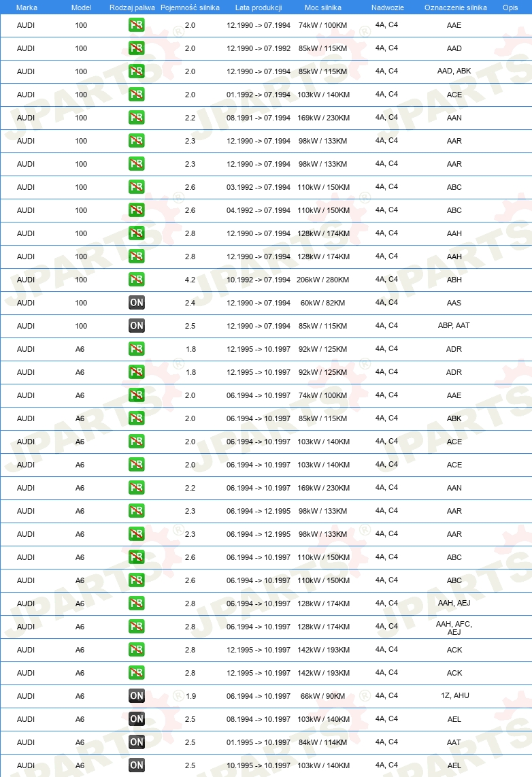Viewport: 532px width, 777px height.
Task: Click the date range 01.1995 -> 10.1997
Action: [259, 742]
